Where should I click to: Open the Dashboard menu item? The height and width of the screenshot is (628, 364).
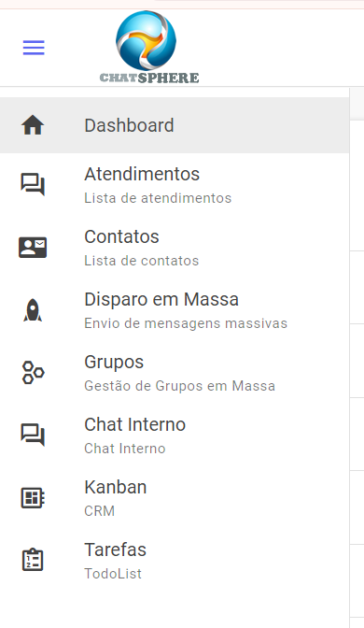point(175,125)
